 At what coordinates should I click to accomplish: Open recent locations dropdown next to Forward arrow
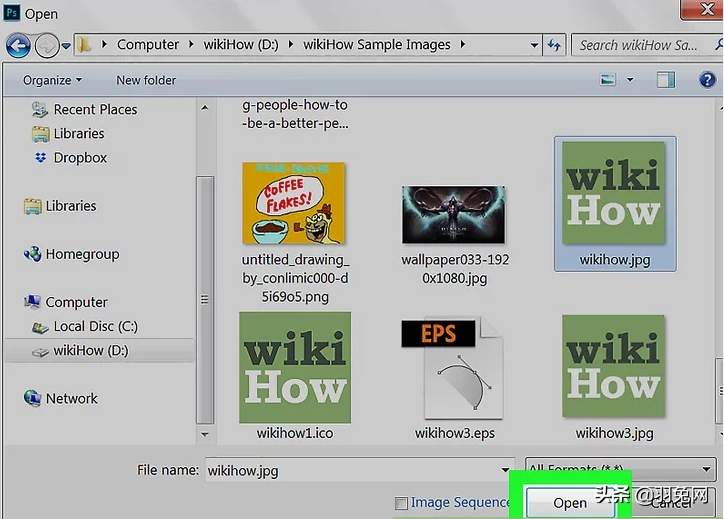[x=66, y=46]
